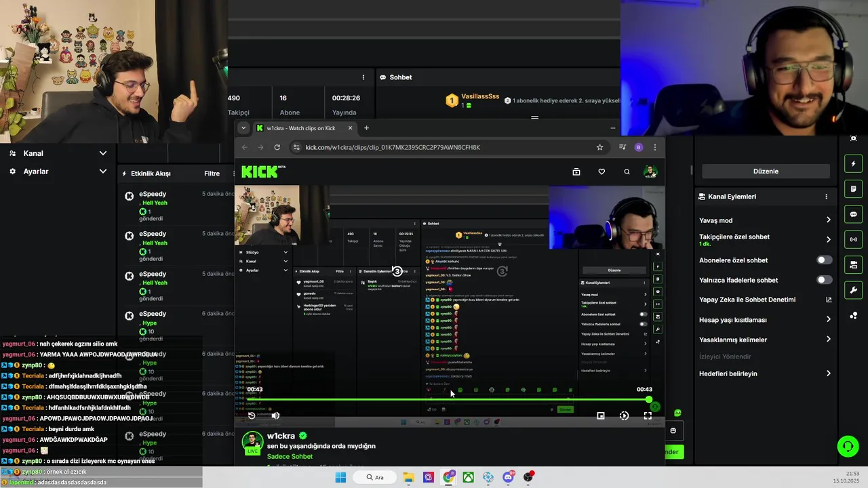Open Yasaklanmış kelimeler arrow
Image resolution: width=868 pixels, height=488 pixels.
pos(829,339)
